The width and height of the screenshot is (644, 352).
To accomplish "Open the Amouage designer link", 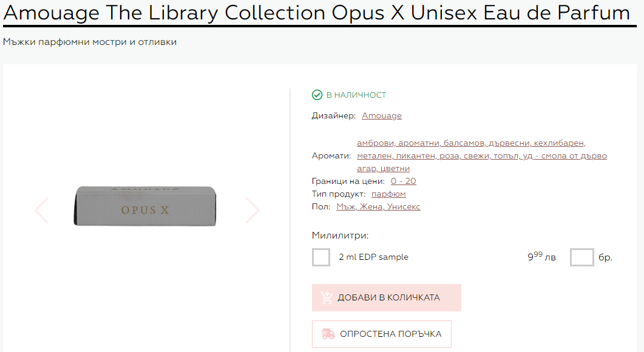I will point(382,115).
